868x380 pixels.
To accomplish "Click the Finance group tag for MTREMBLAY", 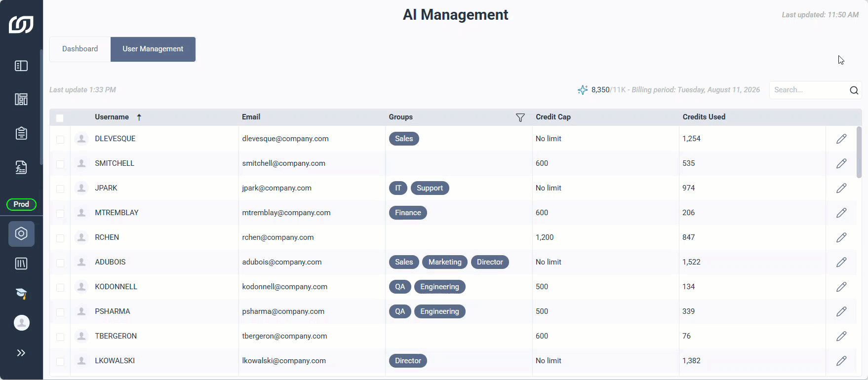I will 408,213.
